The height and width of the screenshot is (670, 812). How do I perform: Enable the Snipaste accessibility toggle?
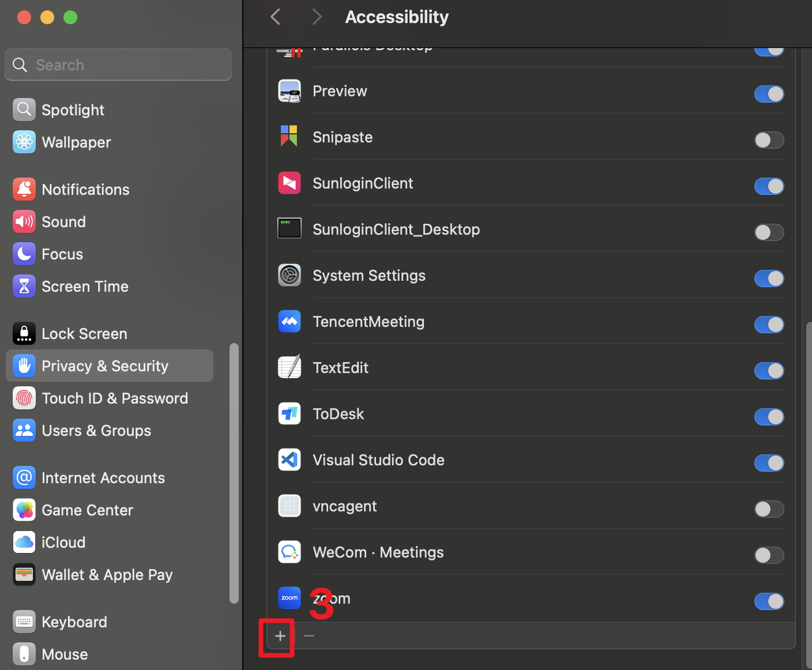click(x=769, y=140)
